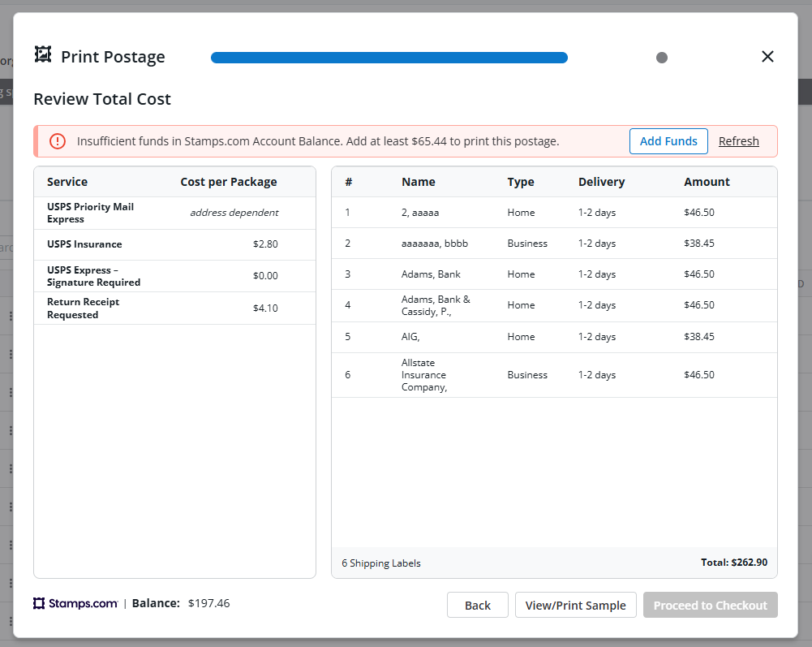Image resolution: width=812 pixels, height=647 pixels.
Task: Click the Stamps.com logo
Action: point(75,603)
